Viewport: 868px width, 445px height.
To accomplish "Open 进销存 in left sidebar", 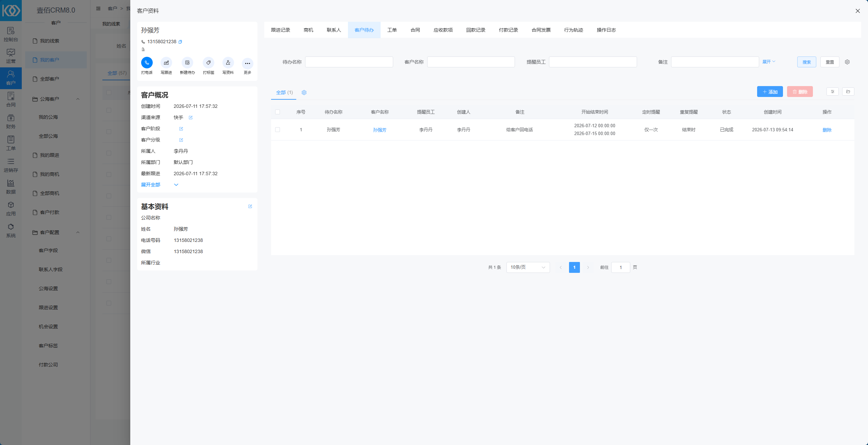I will coord(11,165).
